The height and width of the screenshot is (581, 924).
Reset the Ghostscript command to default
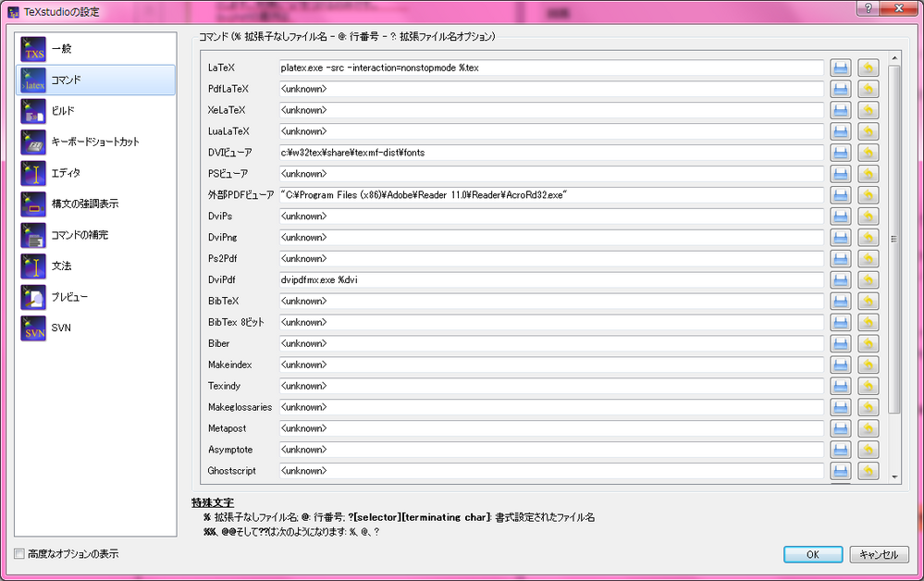click(868, 471)
